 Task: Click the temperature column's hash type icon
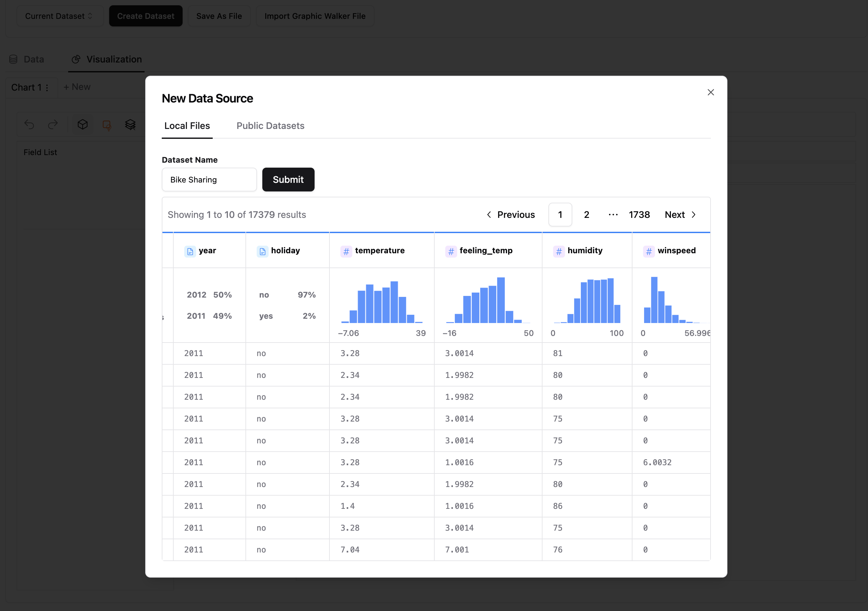[346, 251]
